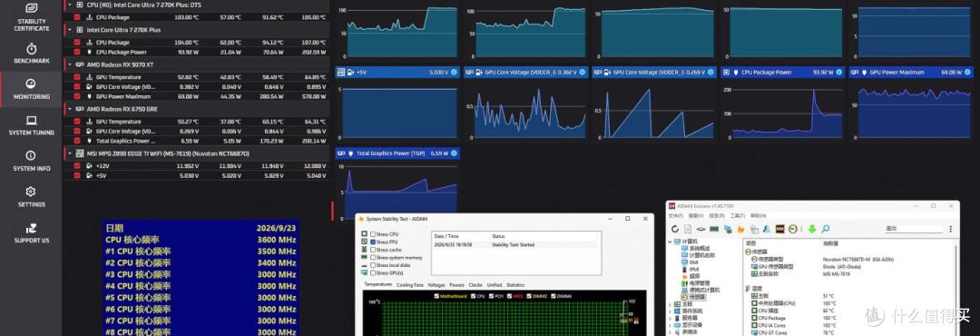Select 系统概述 item in AIDA64 tree
Screen dimensions: 980x336
[699, 248]
